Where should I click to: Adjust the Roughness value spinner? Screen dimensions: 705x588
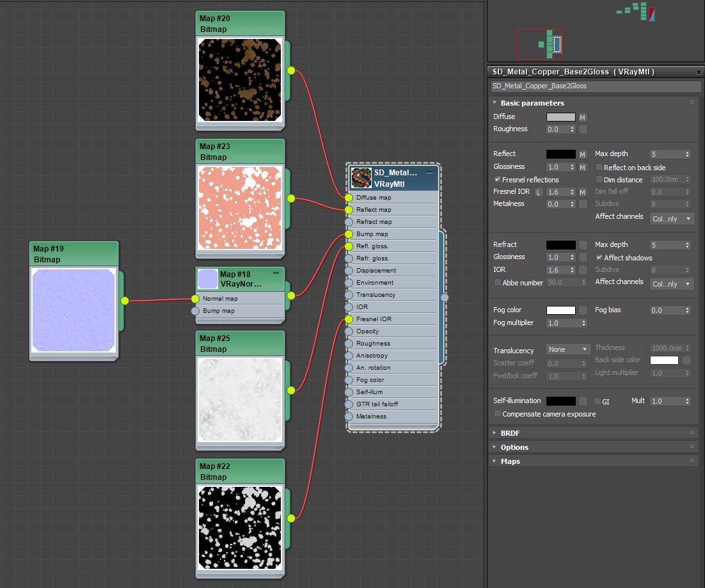573,129
